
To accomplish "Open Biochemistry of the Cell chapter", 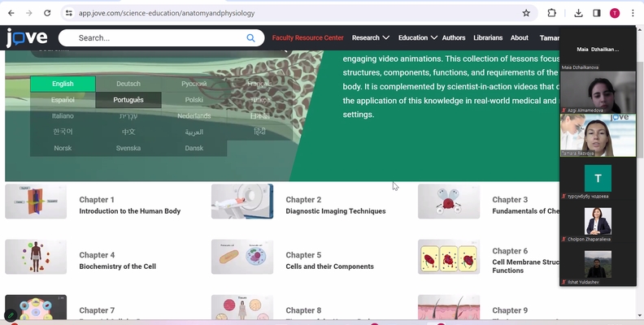I will (x=117, y=266).
